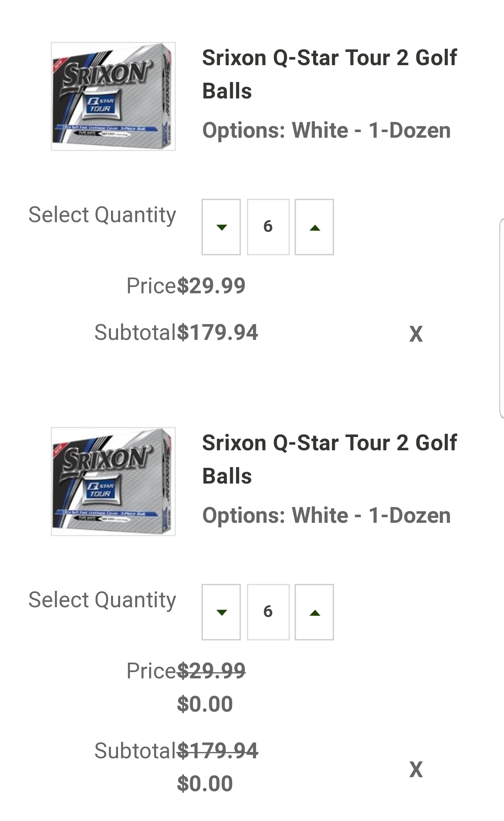Increase quantity of the first Srixon item
504x821 pixels.
click(x=314, y=227)
